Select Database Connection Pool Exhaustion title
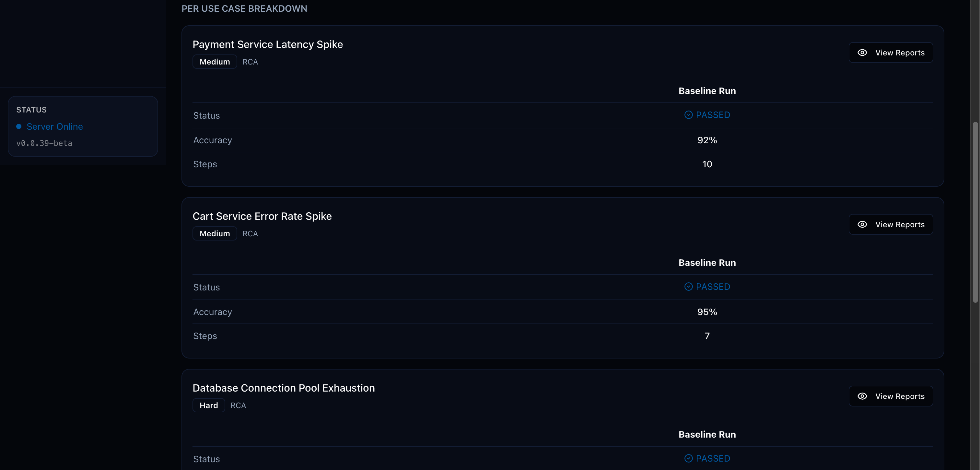This screenshot has width=980, height=470. [284, 388]
